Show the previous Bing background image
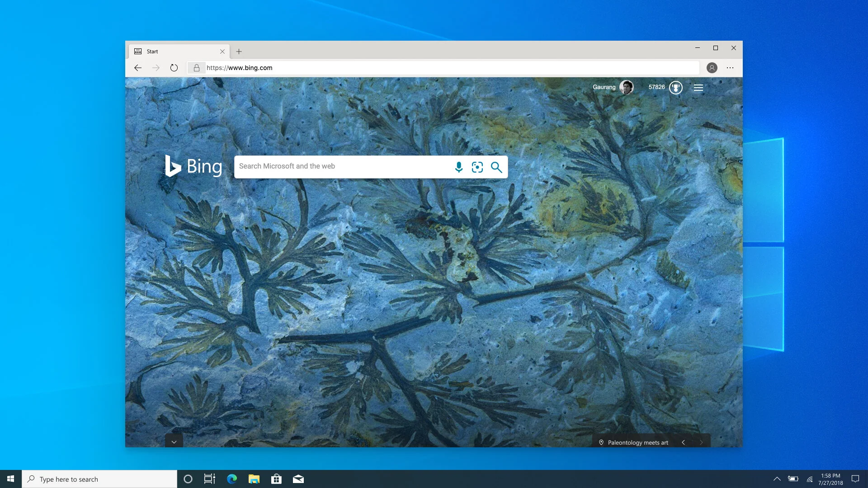Screen dimensions: 868x488 (x=684, y=442)
